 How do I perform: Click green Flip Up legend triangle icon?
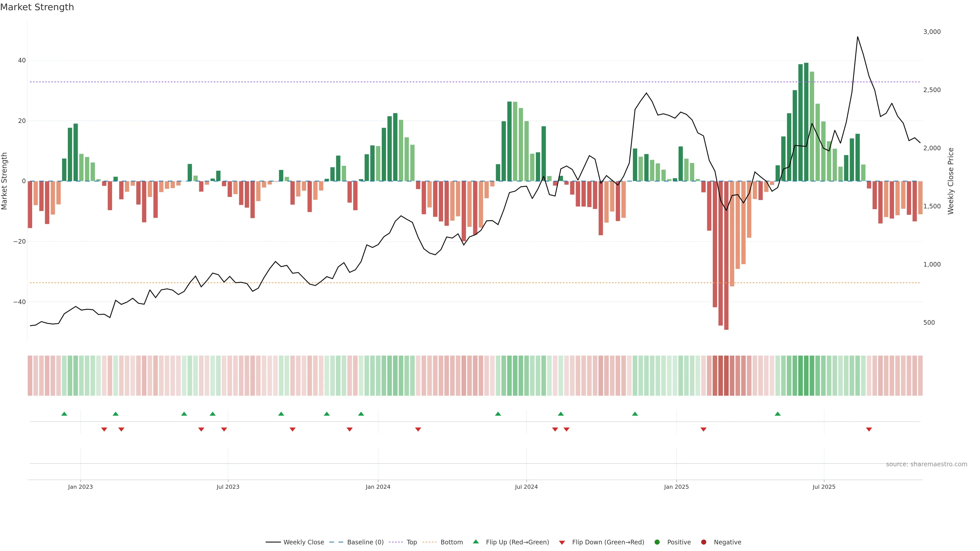point(475,542)
